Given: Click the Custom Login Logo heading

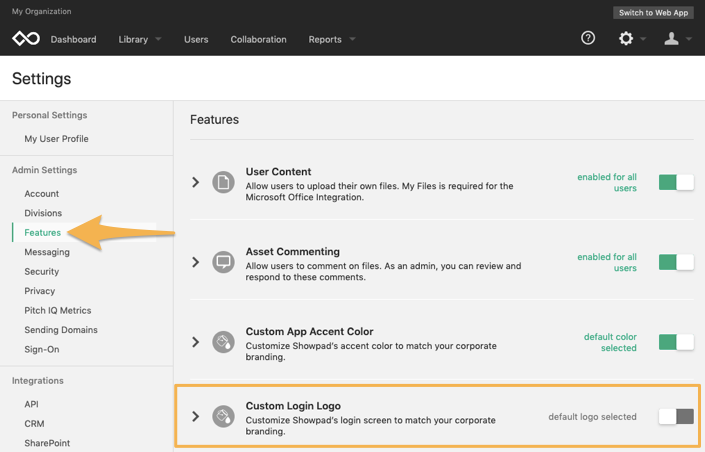Looking at the screenshot, I should pyautogui.click(x=293, y=406).
